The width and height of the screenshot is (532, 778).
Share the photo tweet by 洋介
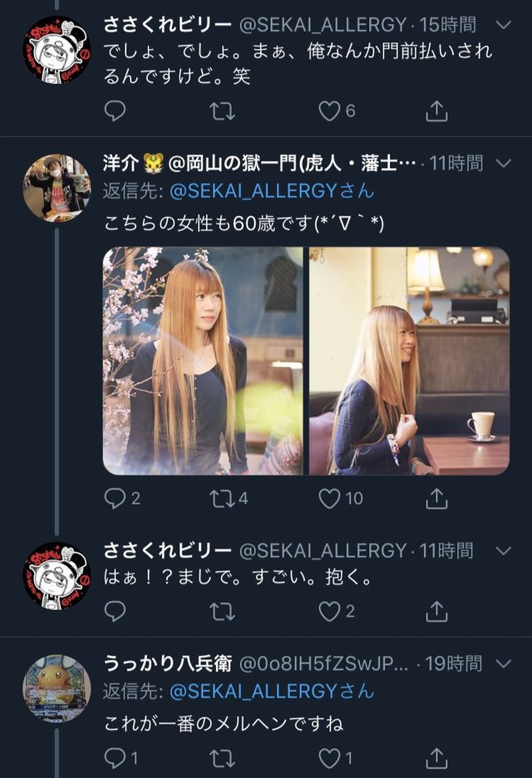click(436, 498)
